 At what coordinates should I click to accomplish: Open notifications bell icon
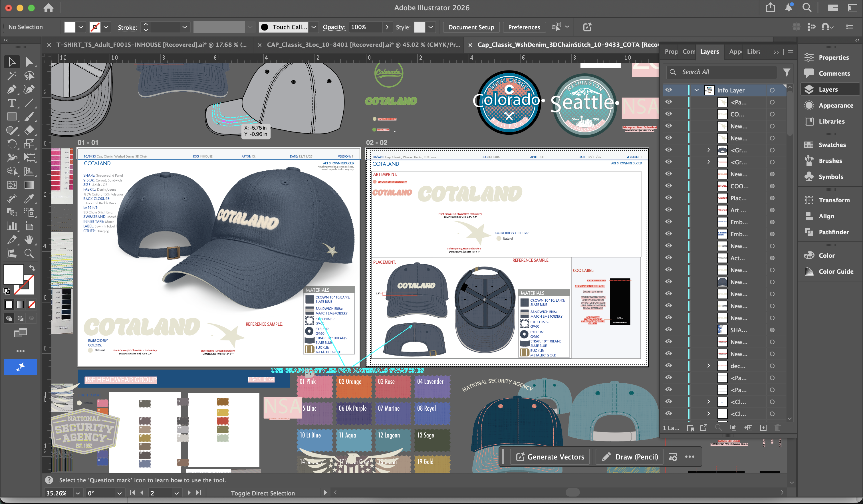pos(789,7)
